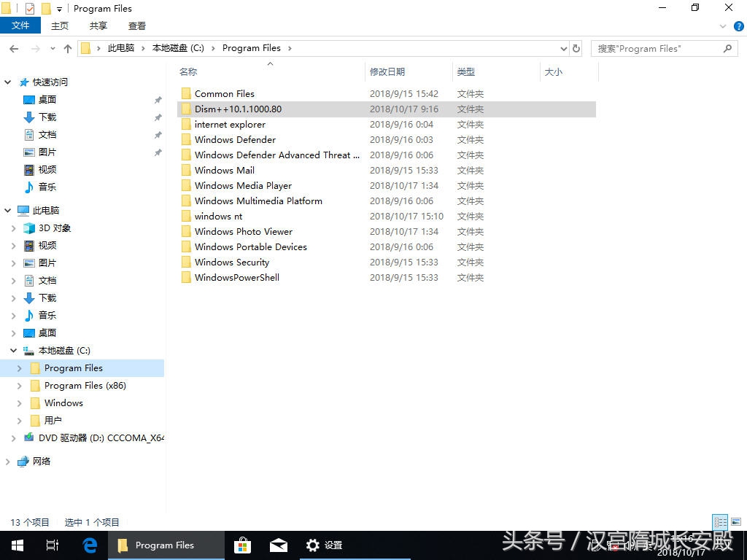The image size is (747, 560).
Task: Select the windows nt folder icon
Action: click(186, 216)
